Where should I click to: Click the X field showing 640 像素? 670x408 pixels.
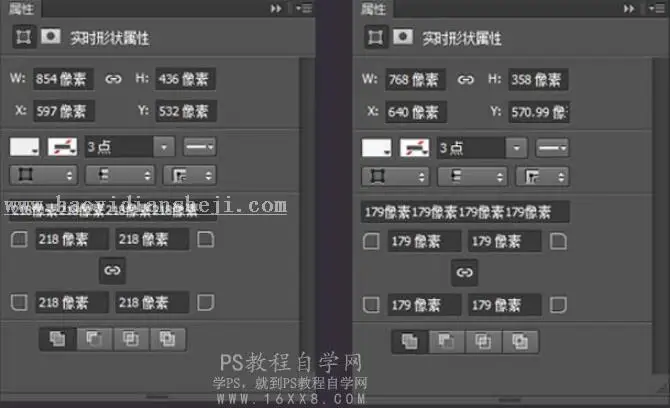[x=416, y=112]
